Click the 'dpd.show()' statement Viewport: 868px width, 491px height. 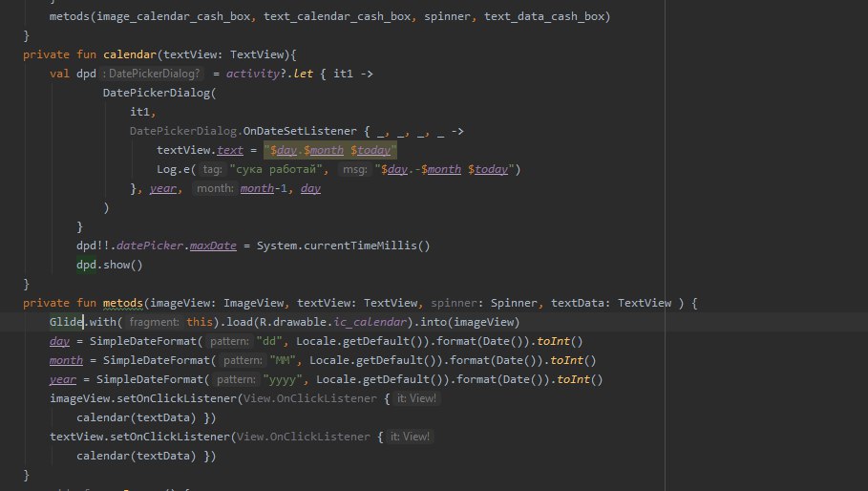pyautogui.click(x=110, y=265)
